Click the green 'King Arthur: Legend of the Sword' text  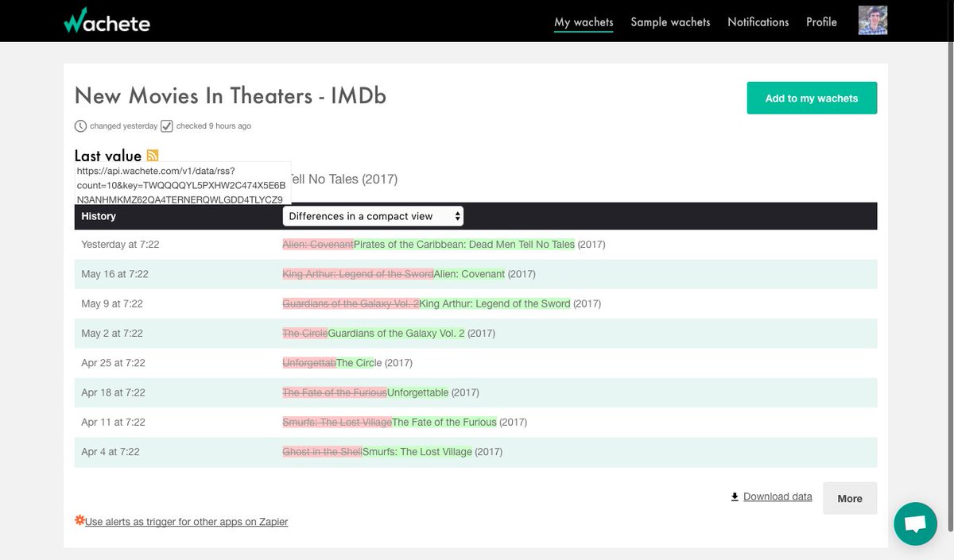point(494,303)
